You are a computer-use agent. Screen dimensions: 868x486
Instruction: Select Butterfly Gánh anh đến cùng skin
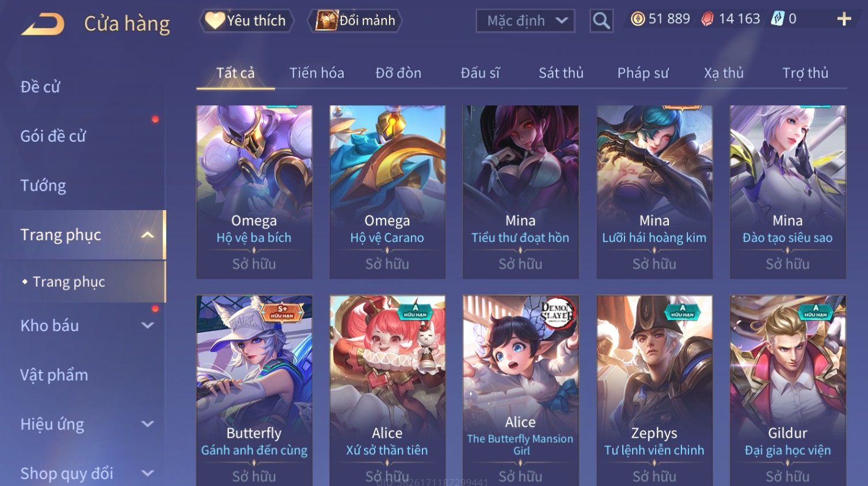coord(254,390)
